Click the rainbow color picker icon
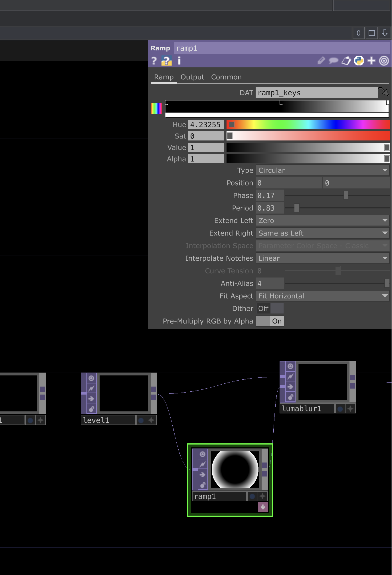Screen dimensions: 392x575 (x=156, y=108)
